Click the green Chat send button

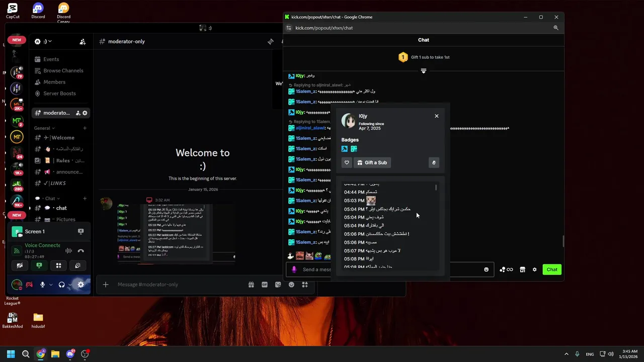click(x=552, y=269)
